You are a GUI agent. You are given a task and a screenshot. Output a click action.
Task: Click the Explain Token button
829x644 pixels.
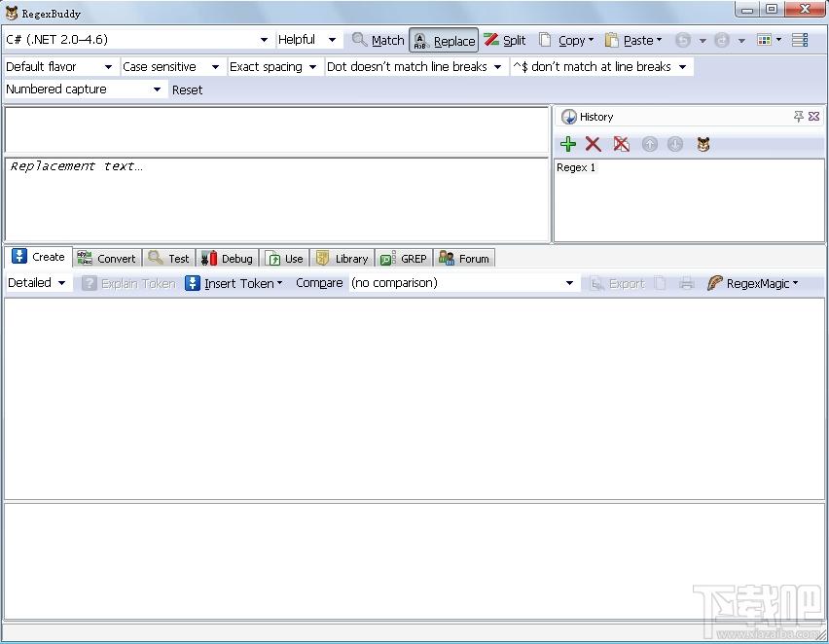(129, 283)
